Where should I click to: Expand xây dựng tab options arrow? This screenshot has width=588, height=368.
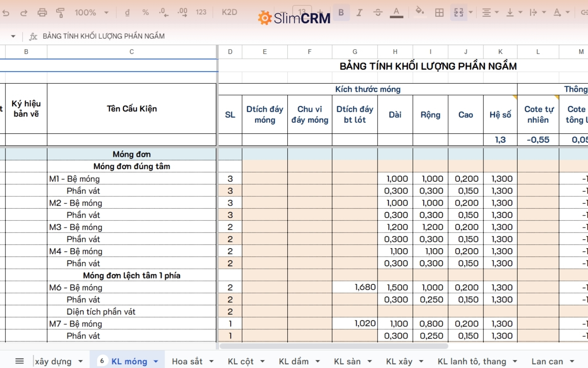(80, 361)
